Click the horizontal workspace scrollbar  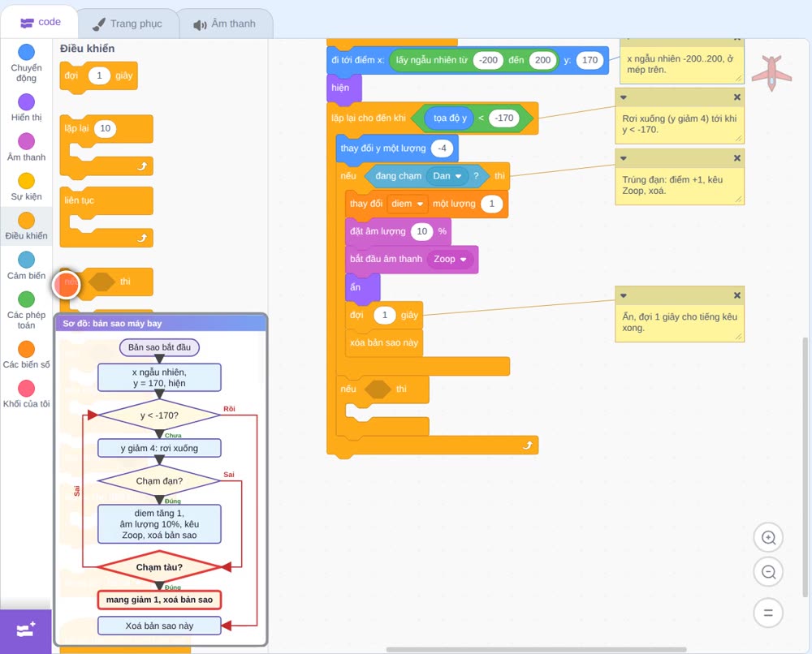point(536,649)
